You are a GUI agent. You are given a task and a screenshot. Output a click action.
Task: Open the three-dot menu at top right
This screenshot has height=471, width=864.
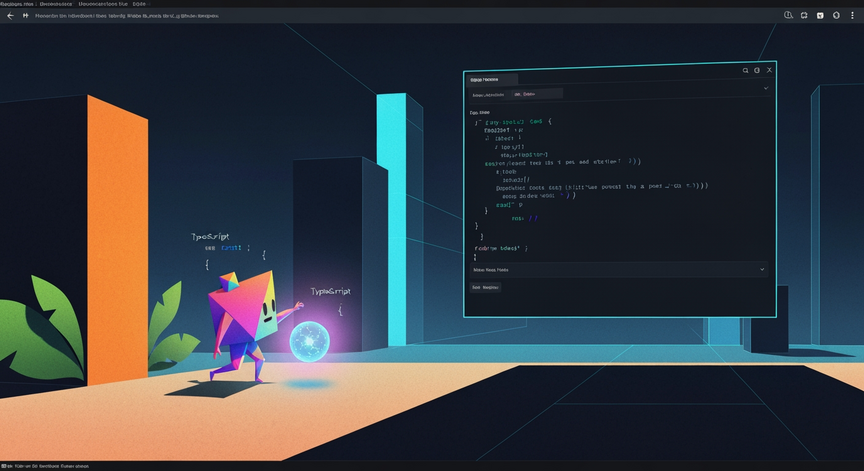pyautogui.click(x=852, y=15)
